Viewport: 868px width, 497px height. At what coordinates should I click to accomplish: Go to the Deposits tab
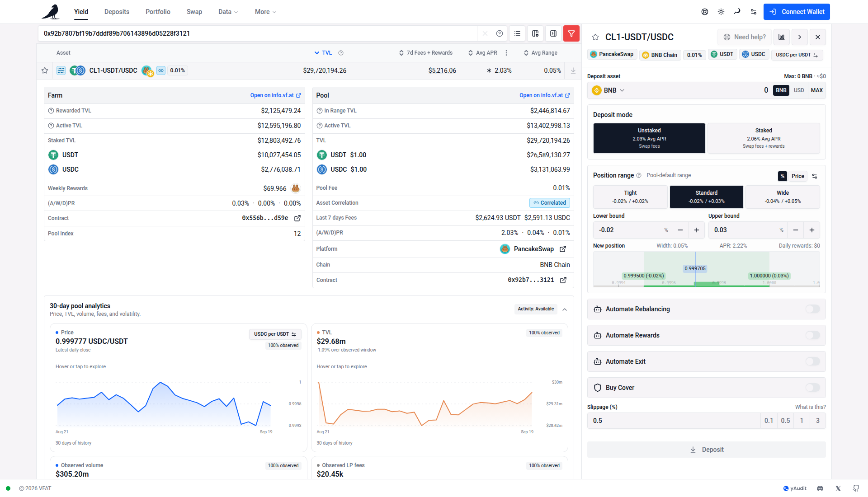[117, 12]
